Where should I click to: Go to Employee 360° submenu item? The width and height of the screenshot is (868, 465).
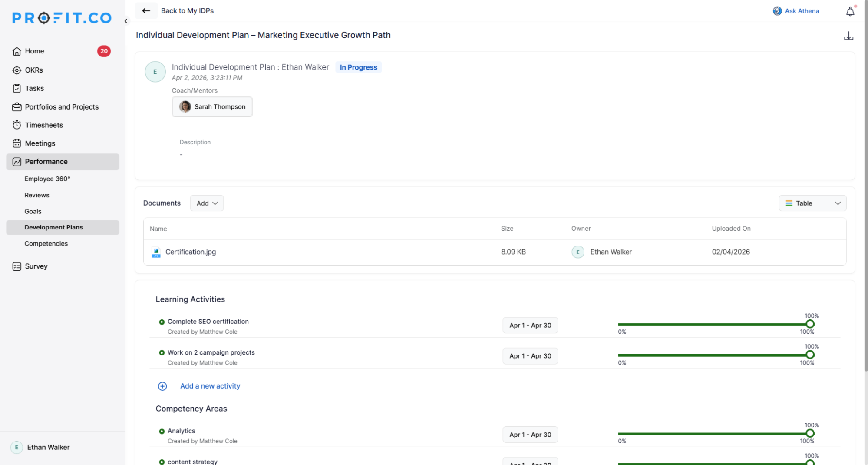47,179
